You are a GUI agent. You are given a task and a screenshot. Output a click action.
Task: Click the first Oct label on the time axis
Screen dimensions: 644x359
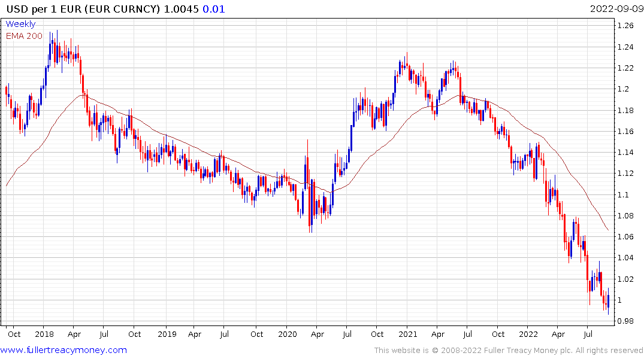(x=14, y=334)
